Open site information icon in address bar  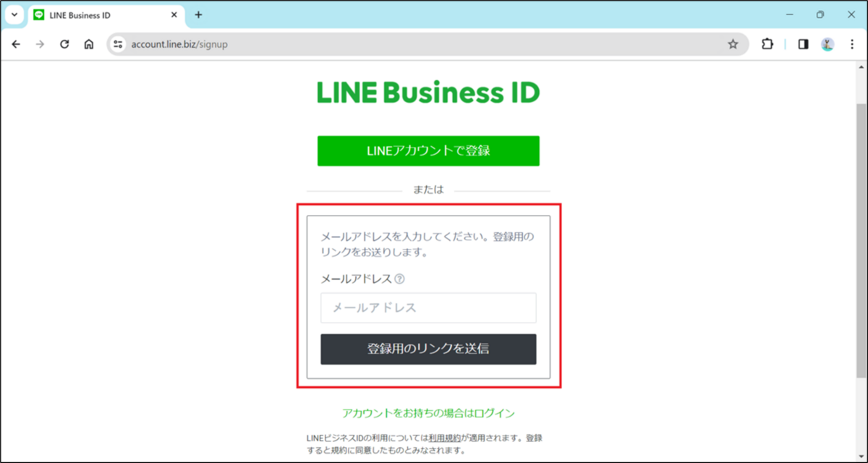click(x=119, y=44)
